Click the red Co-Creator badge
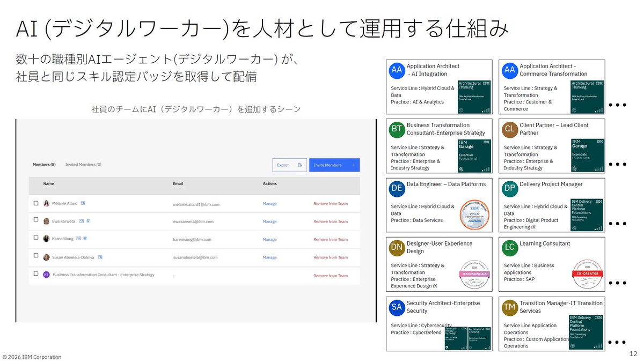 (x=588, y=275)
